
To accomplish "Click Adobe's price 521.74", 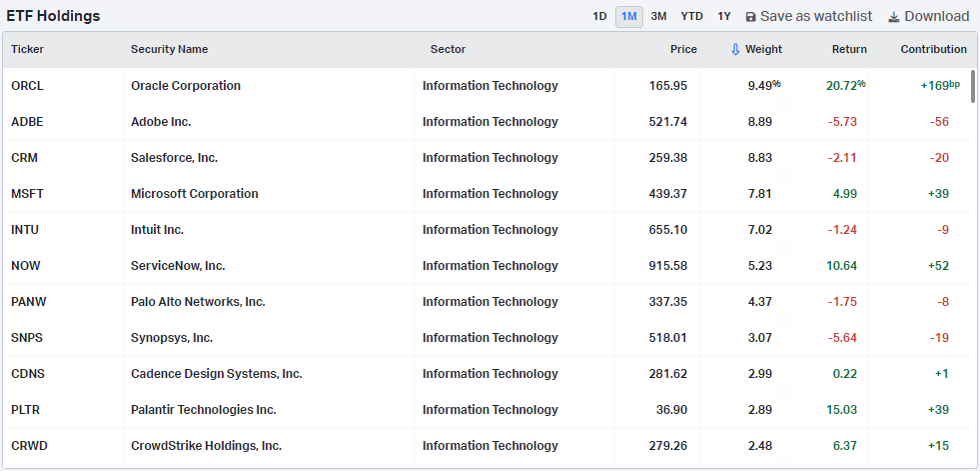I will (x=668, y=122).
